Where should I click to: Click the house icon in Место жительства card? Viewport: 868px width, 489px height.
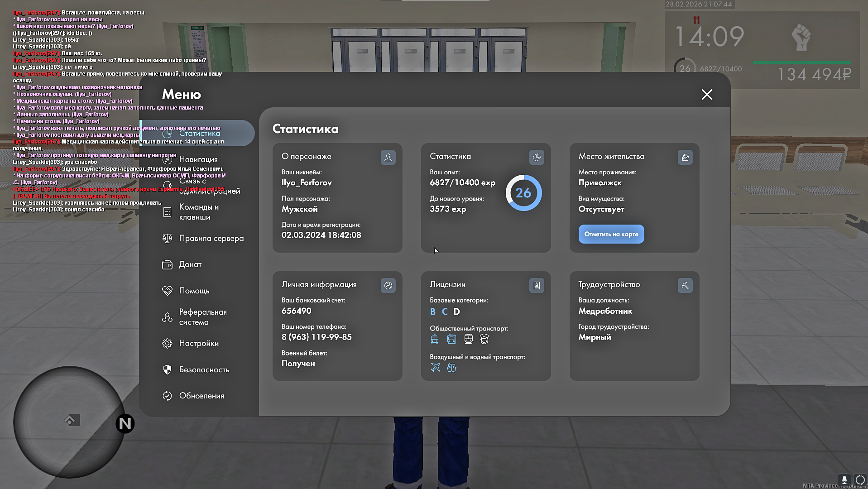[685, 158]
